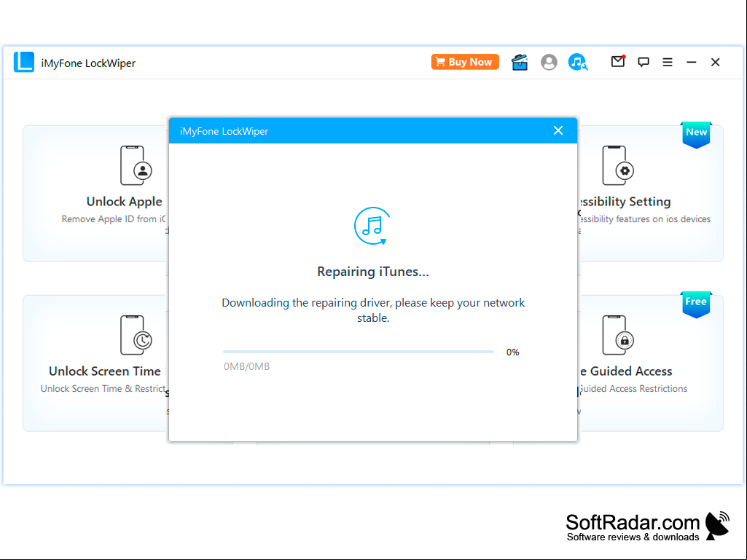Click the Unlock Apple ID phone icon
Image resolution: width=747 pixels, height=560 pixels.
(x=136, y=165)
